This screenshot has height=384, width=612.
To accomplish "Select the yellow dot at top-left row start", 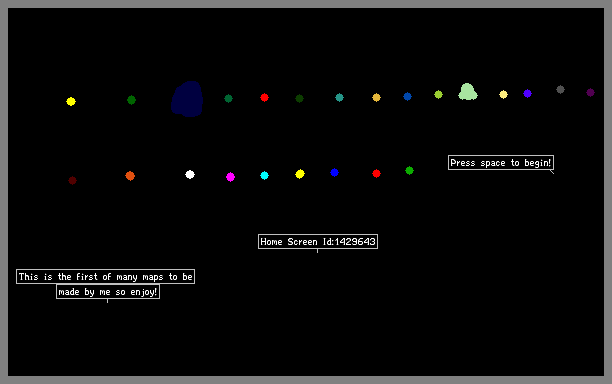I will tap(71, 101).
